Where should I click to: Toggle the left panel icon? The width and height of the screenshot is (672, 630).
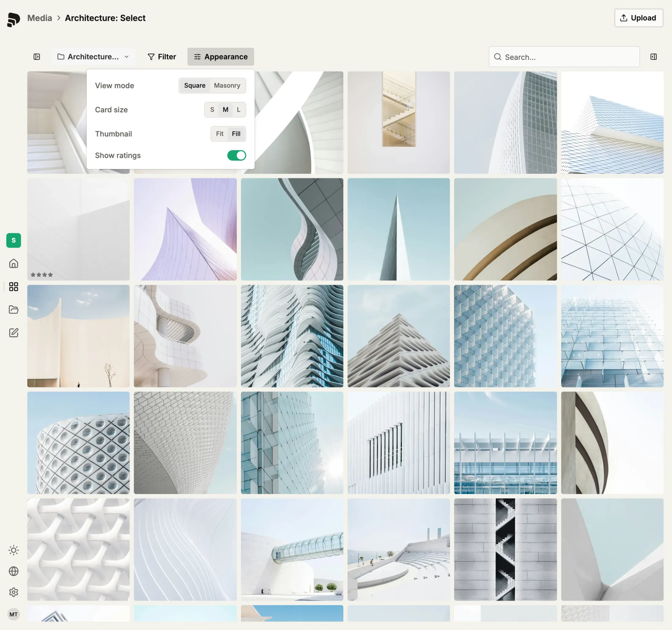(37, 57)
